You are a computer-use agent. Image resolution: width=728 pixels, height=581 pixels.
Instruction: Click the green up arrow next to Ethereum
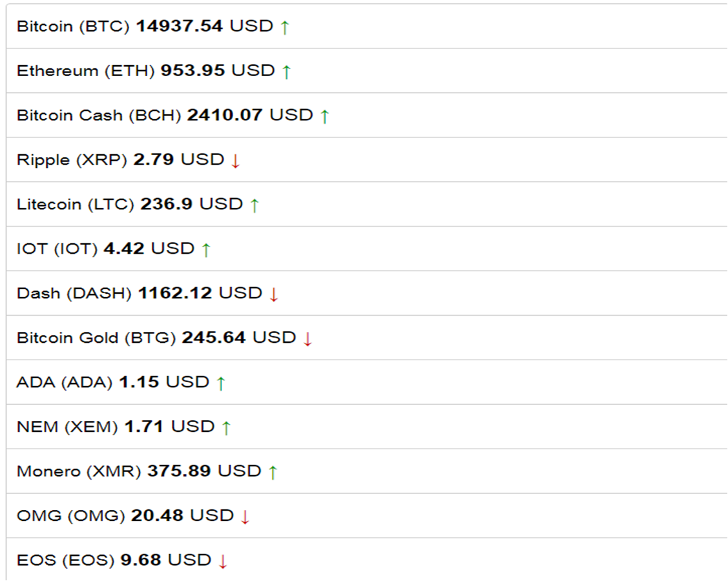click(x=286, y=72)
